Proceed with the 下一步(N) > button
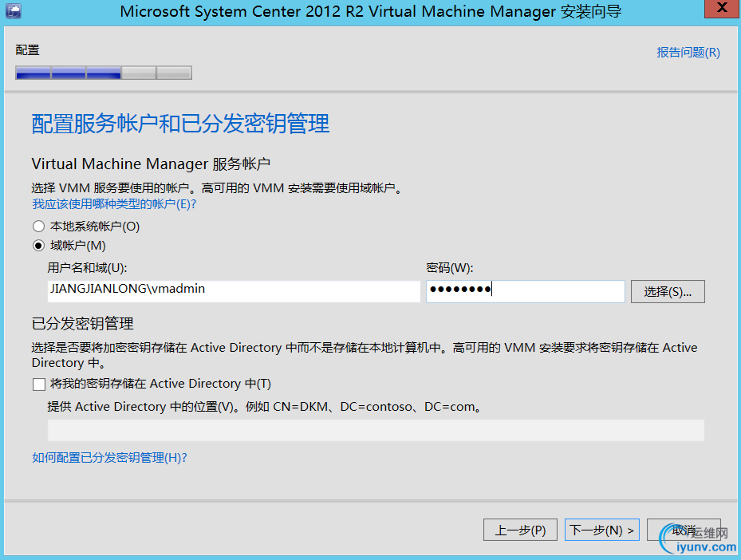This screenshot has width=741, height=560. 602,530
